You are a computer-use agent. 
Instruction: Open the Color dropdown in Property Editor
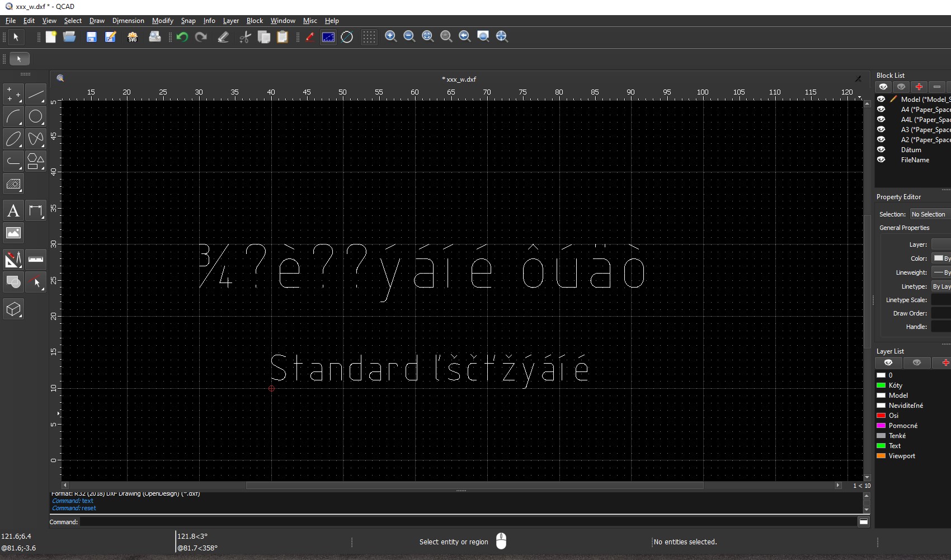941,258
